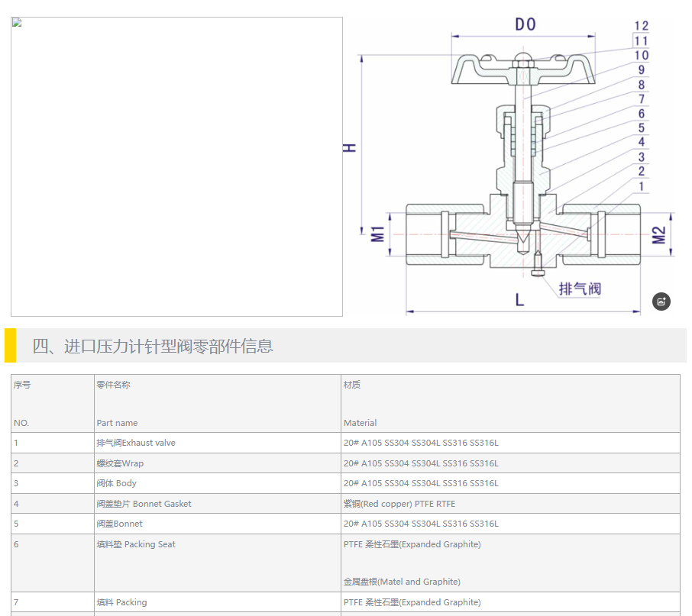Select the 填料垫 Packing Seat cell

pos(136,544)
